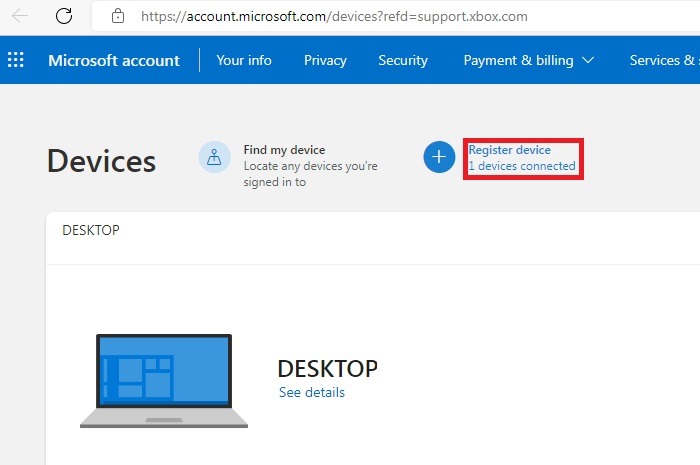Select the address bar URL
Screen dimensions: 700x465
click(x=334, y=17)
